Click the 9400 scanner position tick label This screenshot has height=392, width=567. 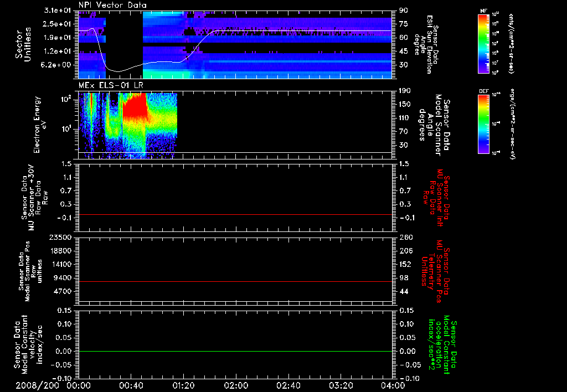click(62, 278)
